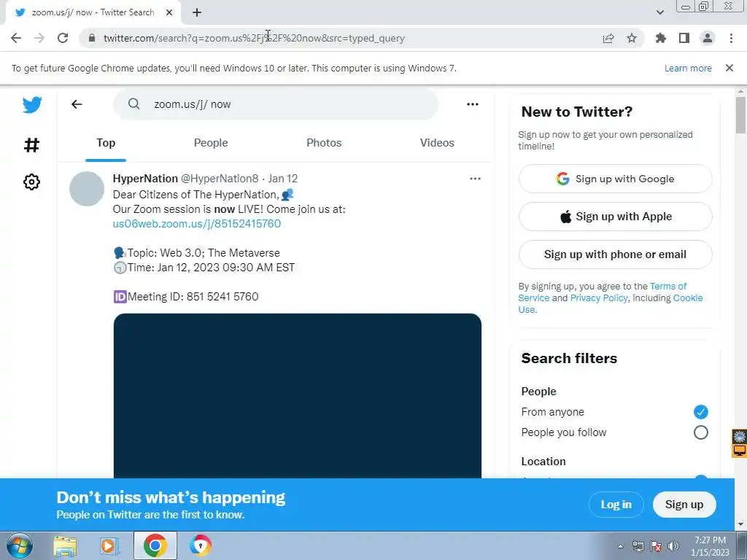Screen dimensions: 747x560
Task: Click the scrollbar down arrow
Action: (740, 525)
